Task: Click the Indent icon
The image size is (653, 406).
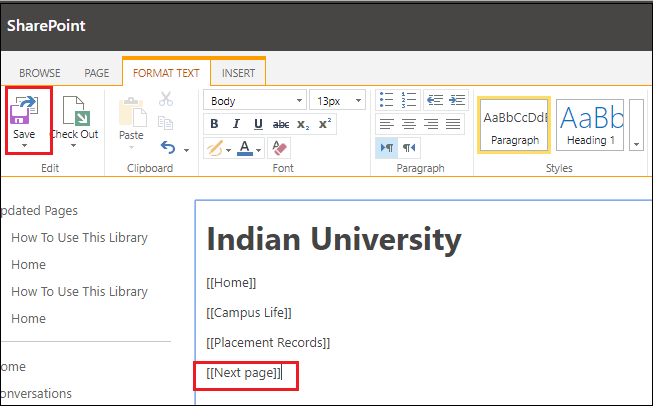Action: pos(457,100)
